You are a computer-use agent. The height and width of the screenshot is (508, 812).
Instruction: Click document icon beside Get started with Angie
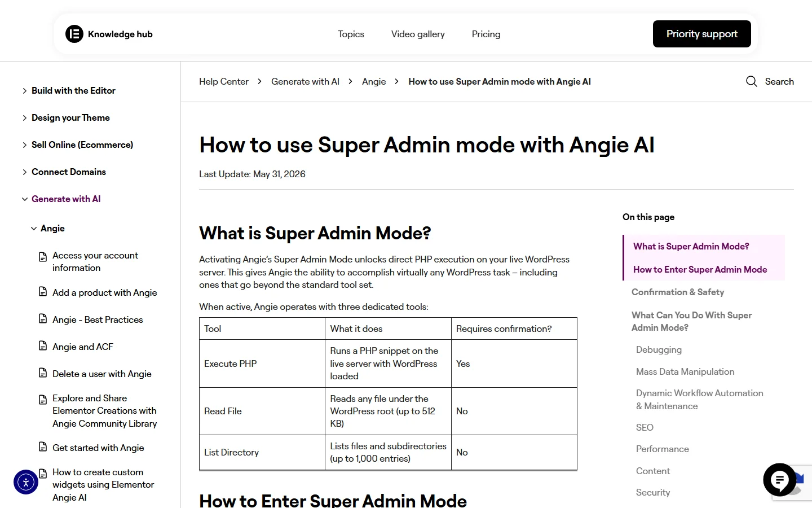click(x=43, y=447)
